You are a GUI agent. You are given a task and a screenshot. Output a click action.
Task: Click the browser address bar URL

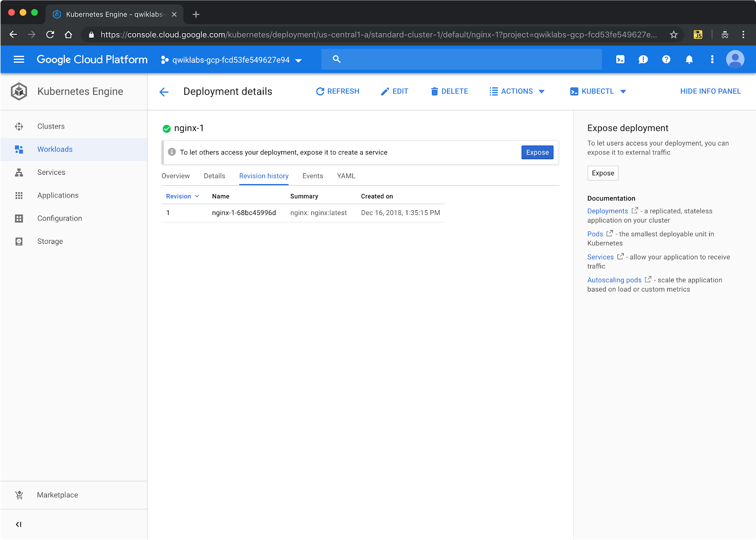point(378,34)
